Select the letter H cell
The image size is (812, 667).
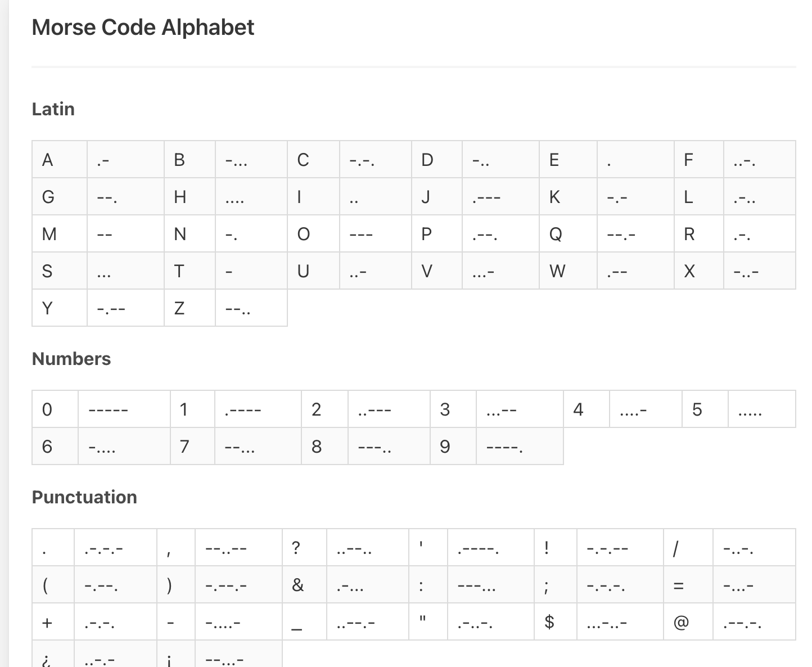(190, 197)
